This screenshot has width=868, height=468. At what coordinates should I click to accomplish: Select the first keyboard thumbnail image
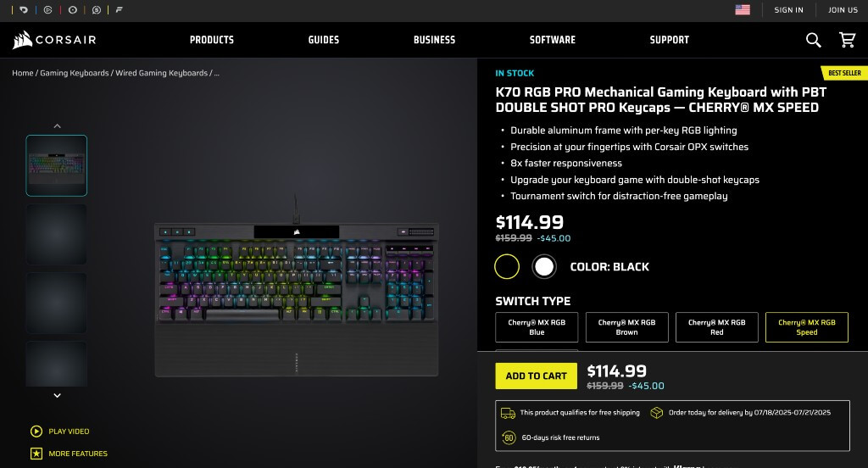pos(57,165)
